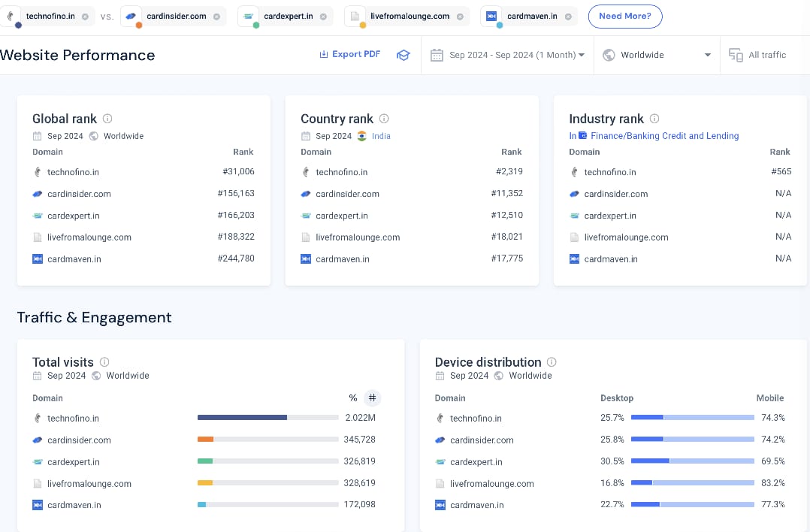Show info tooltip for Global rank
The height and width of the screenshot is (532, 810).
pos(107,118)
